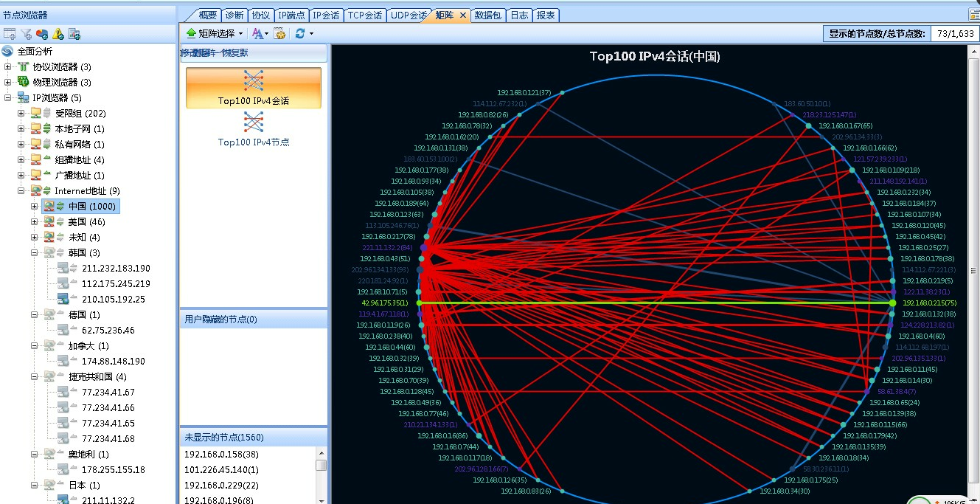Viewport: 980px width, 504px height.
Task: Click the add report chart icon
Action: (74, 34)
